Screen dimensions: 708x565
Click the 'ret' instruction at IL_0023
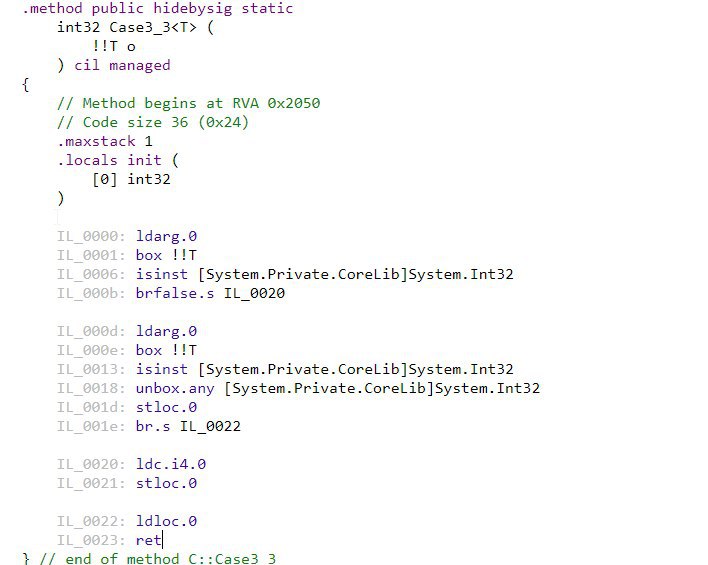click(149, 540)
